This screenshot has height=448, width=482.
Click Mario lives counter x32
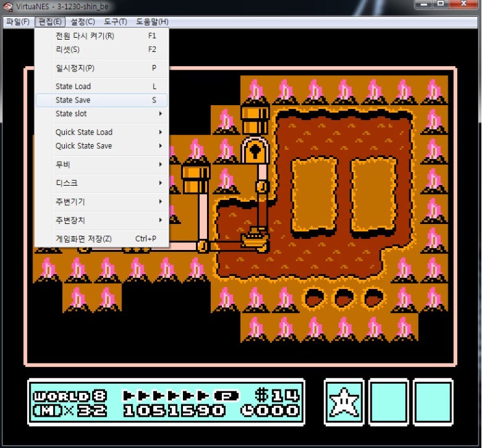click(x=70, y=410)
